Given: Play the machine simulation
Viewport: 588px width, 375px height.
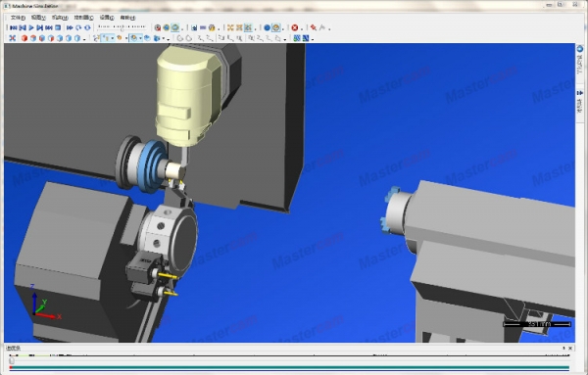Looking at the screenshot, I should coord(31,27).
